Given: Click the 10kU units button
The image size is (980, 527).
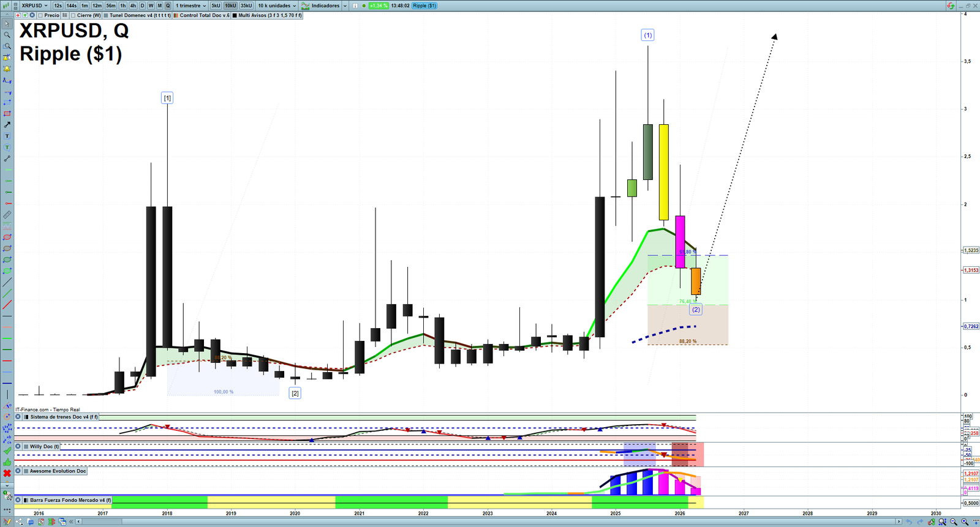Looking at the screenshot, I should pyautogui.click(x=230, y=6).
